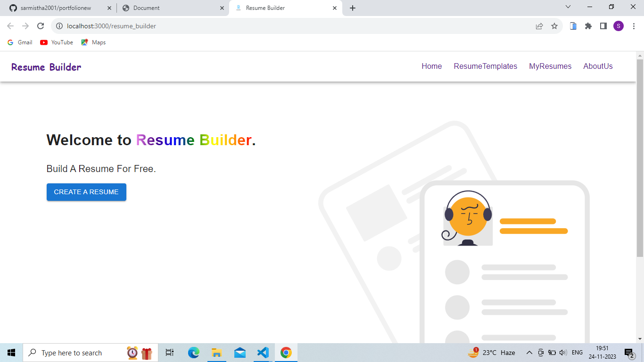Viewport: 644px width, 362px height.
Task: Click the browser forward arrow
Action: 25,26
